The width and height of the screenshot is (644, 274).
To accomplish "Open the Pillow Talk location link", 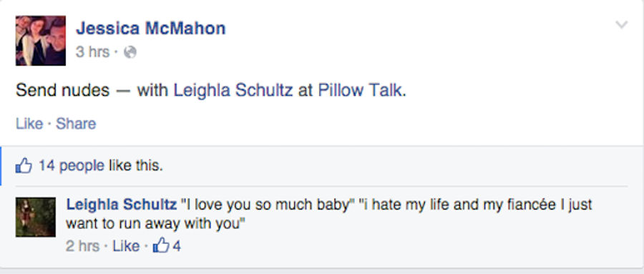I will [x=360, y=90].
